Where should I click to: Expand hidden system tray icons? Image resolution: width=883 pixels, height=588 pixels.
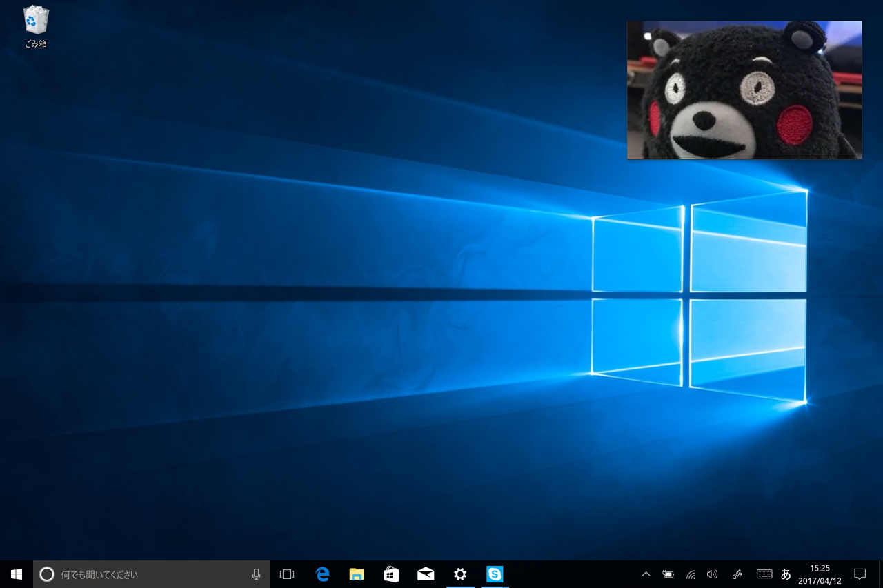tap(646, 574)
